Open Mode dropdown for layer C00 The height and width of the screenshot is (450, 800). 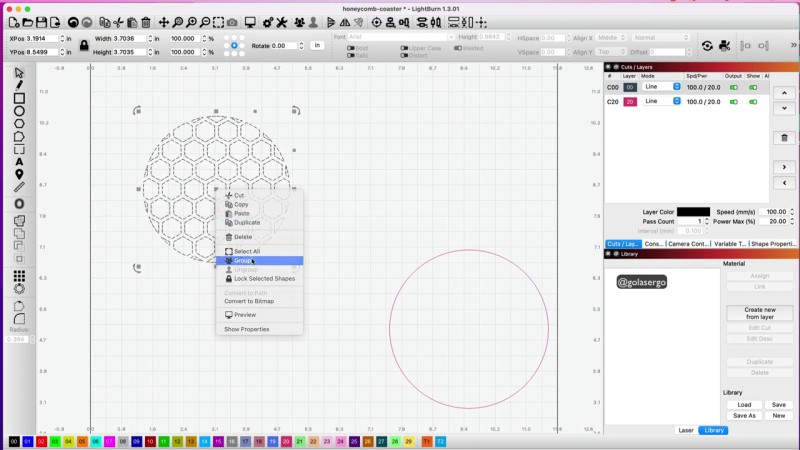pyautogui.click(x=662, y=87)
